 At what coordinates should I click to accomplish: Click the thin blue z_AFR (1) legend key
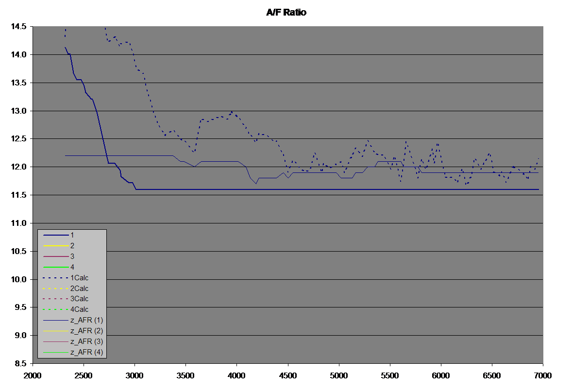[56, 320]
